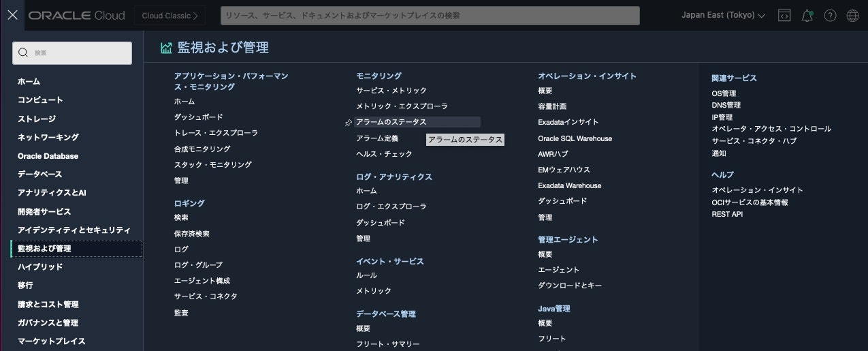Open Exadata Warehouse link
The height and width of the screenshot is (351, 868).
click(570, 185)
